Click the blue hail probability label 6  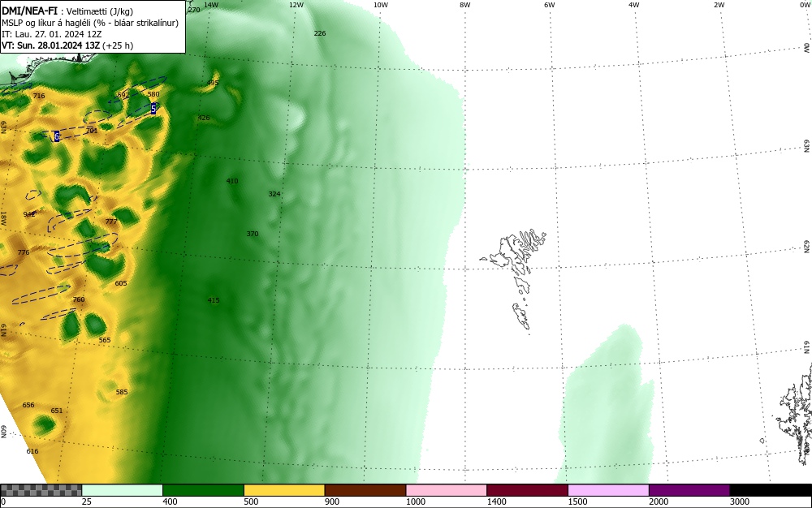[57, 136]
